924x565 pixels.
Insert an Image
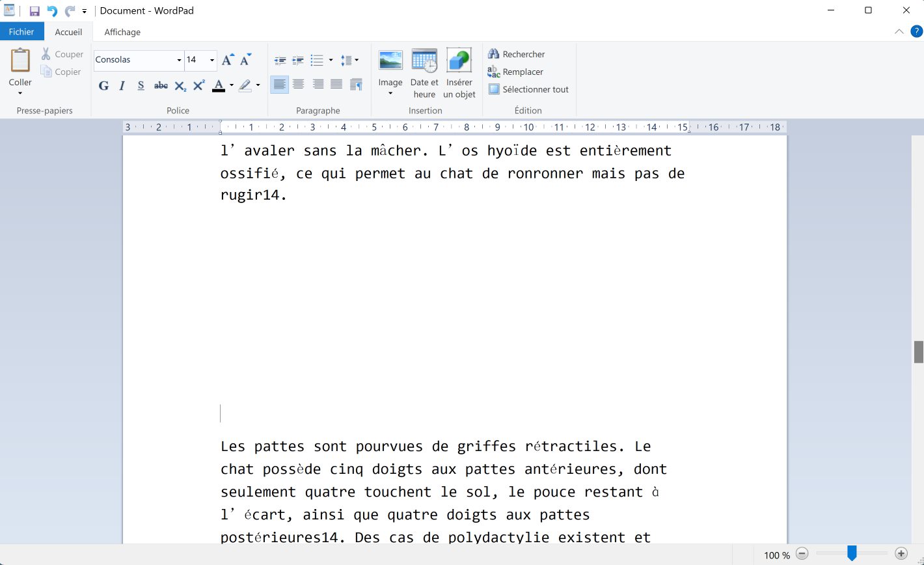click(x=390, y=61)
